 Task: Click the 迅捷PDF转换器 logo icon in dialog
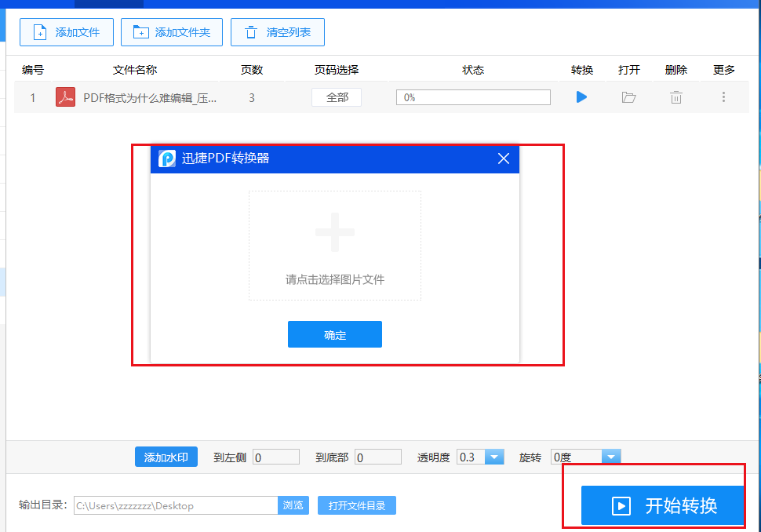167,159
